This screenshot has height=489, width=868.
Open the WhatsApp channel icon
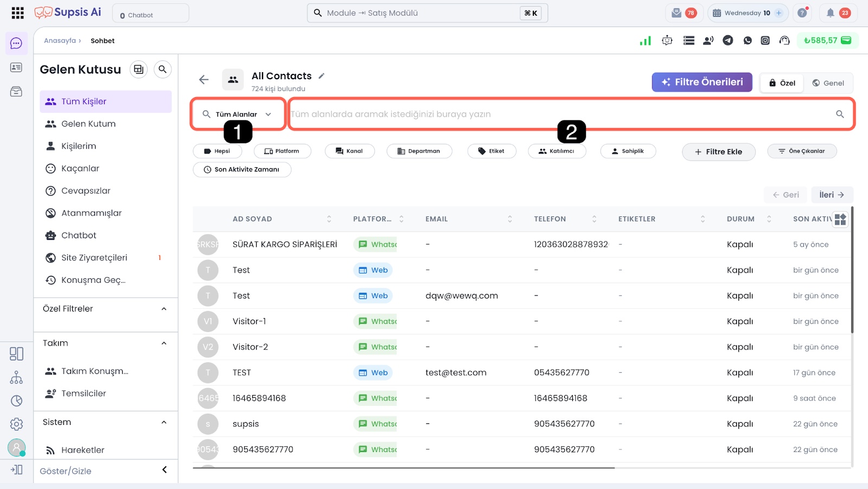point(748,40)
